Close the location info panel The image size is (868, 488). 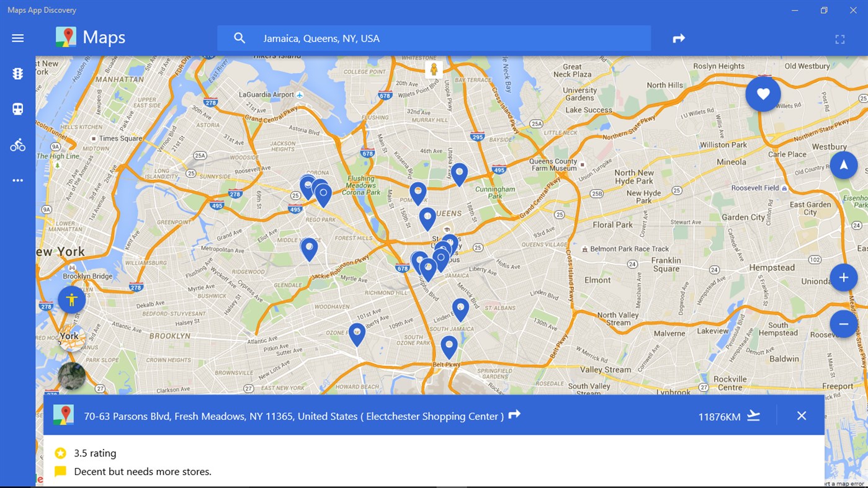click(802, 415)
